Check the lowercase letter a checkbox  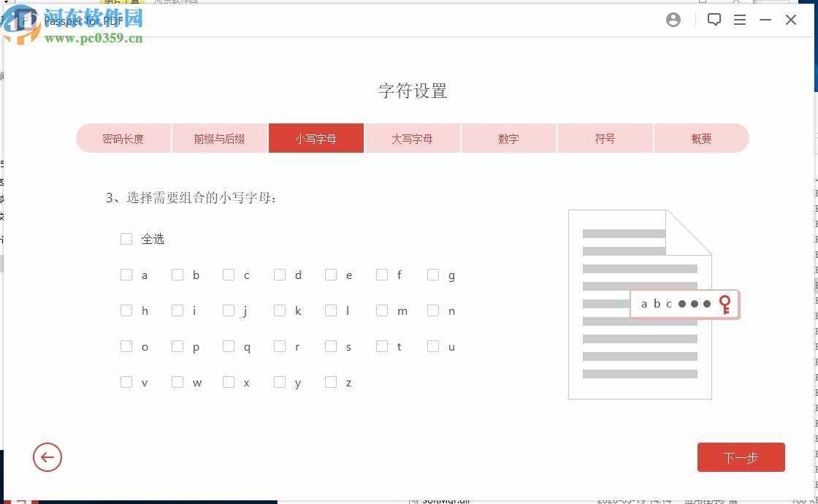(x=126, y=275)
